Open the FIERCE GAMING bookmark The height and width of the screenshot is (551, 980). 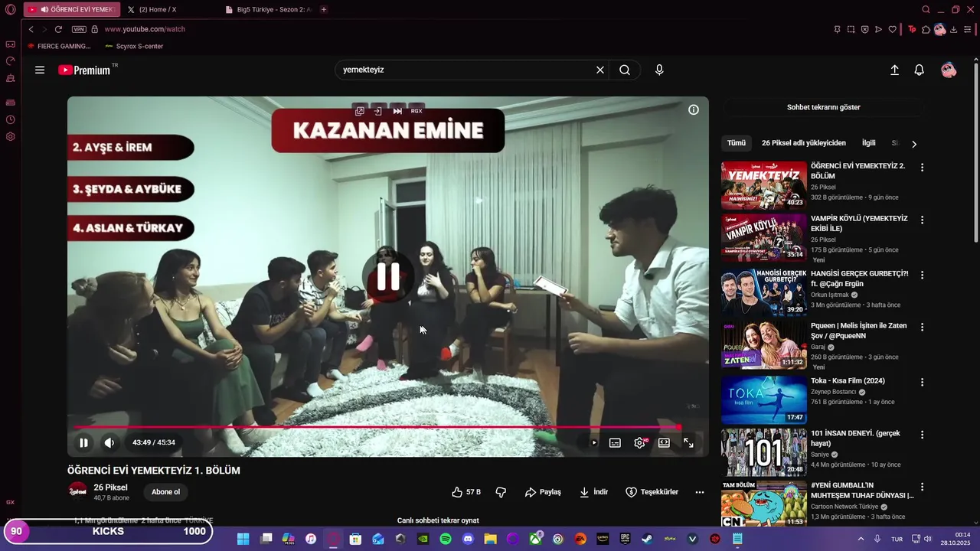point(59,46)
